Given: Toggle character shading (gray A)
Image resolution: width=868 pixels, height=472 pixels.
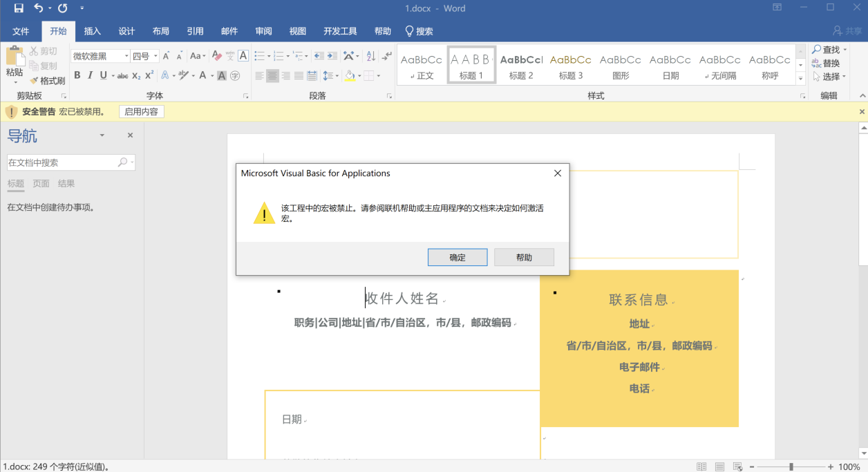Looking at the screenshot, I should click(x=222, y=75).
